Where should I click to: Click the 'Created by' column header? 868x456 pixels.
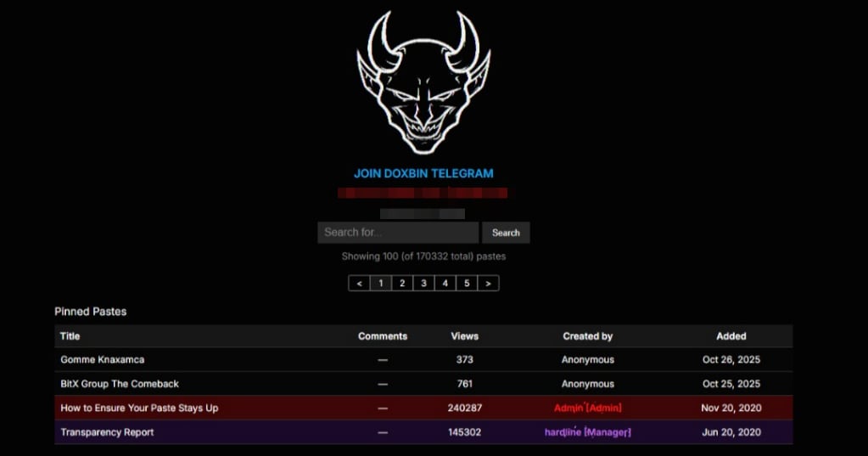point(587,336)
